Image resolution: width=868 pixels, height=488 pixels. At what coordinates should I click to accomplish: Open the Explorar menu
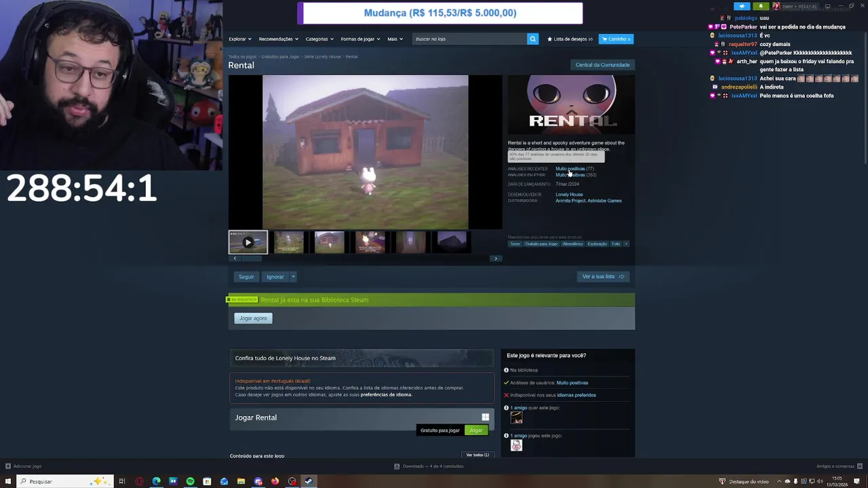click(x=240, y=39)
